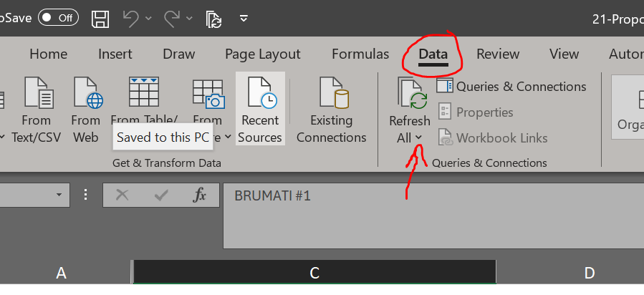Open the Page Layout tab
644x295 pixels.
point(263,54)
